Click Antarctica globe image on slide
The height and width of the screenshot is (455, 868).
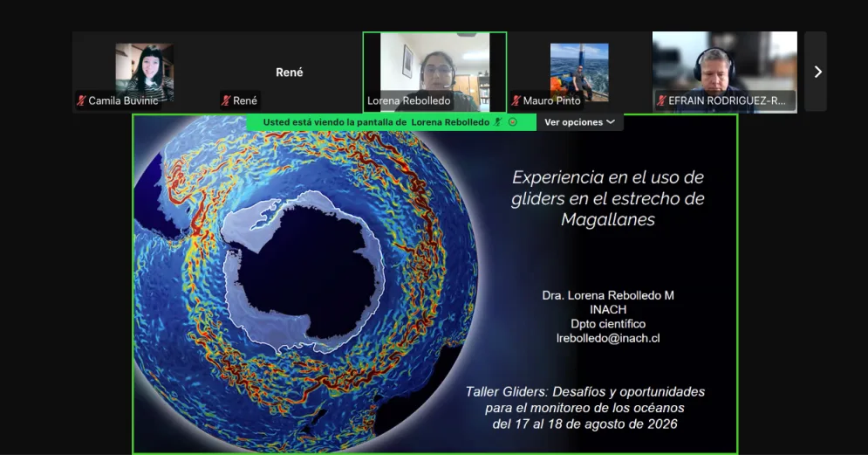[x=304, y=286]
